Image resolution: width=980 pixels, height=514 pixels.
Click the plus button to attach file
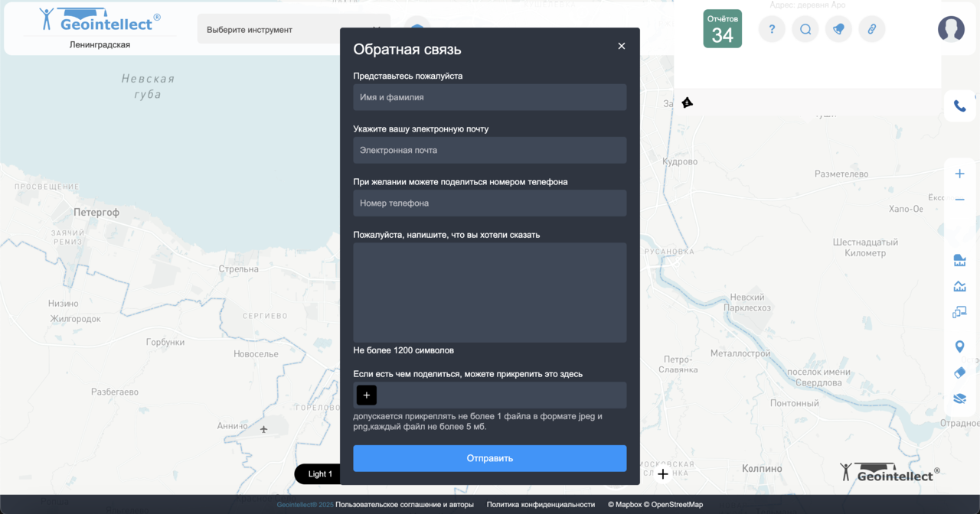point(367,395)
